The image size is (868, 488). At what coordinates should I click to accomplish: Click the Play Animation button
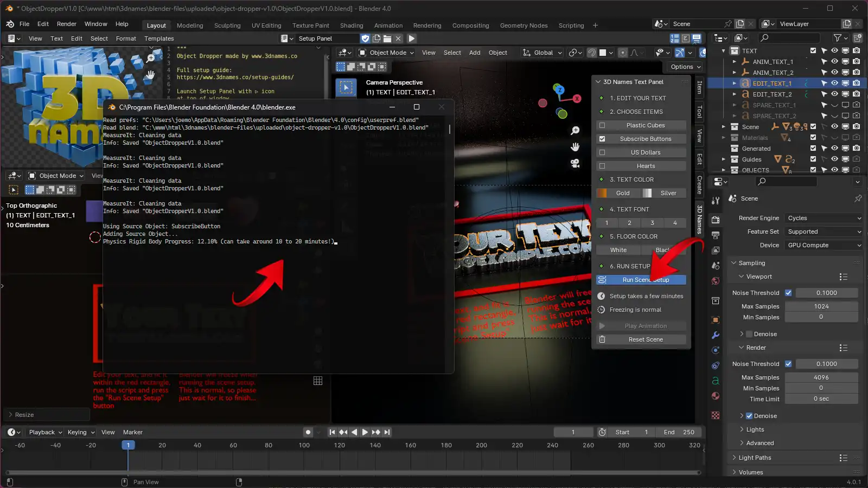pyautogui.click(x=641, y=326)
